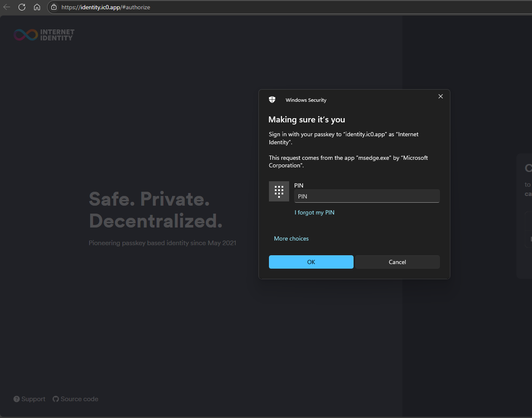Open the Support link in footer
The image size is (532, 418).
[29, 399]
